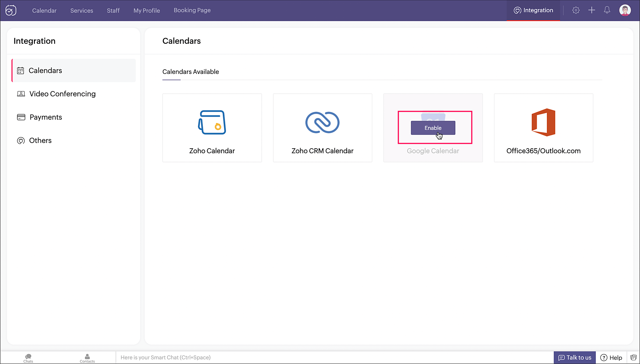This screenshot has height=364, width=640.
Task: Click the plus add icon
Action: coord(592,10)
